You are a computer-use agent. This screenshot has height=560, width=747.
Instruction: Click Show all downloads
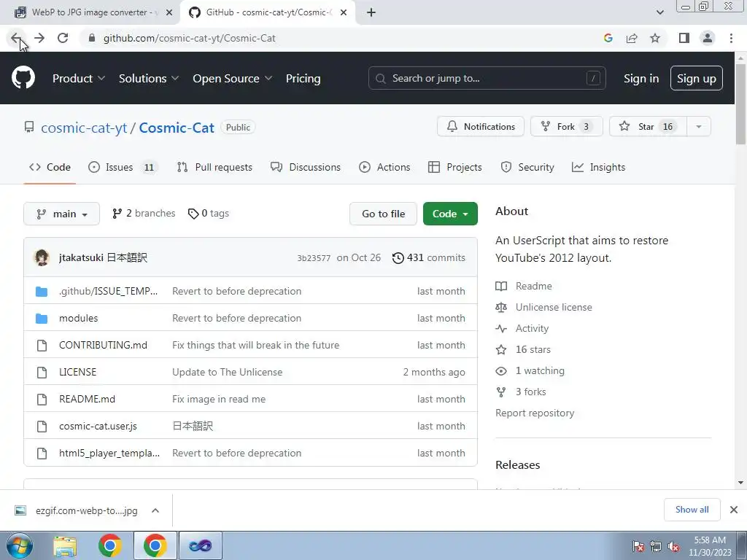click(x=692, y=510)
